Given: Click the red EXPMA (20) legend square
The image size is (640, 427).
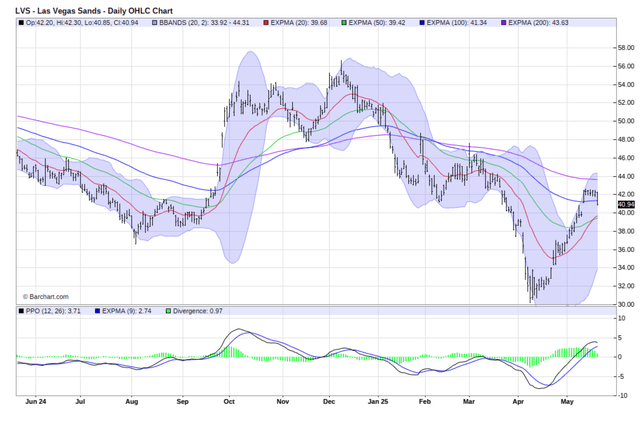Looking at the screenshot, I should 266,23.
